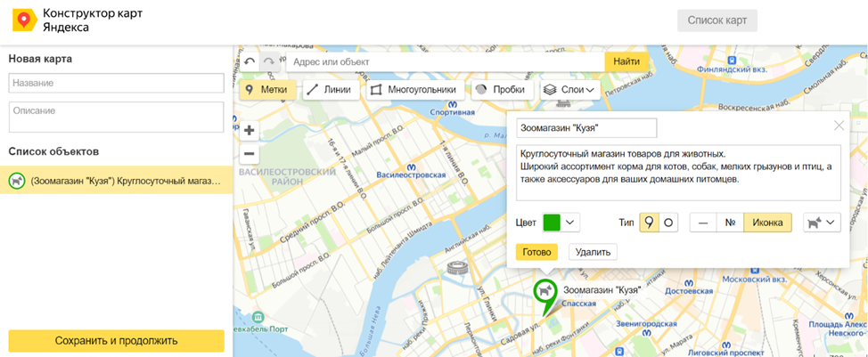The height and width of the screenshot is (357, 868).
Task: Click the Севкабель Порт landmark icon
Action: pyautogui.click(x=258, y=317)
